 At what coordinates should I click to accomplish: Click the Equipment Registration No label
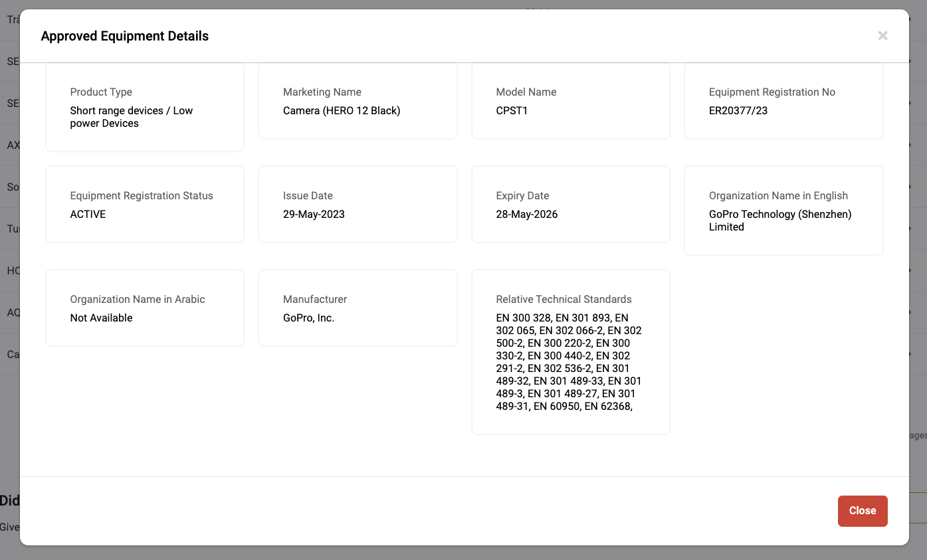pyautogui.click(x=772, y=92)
